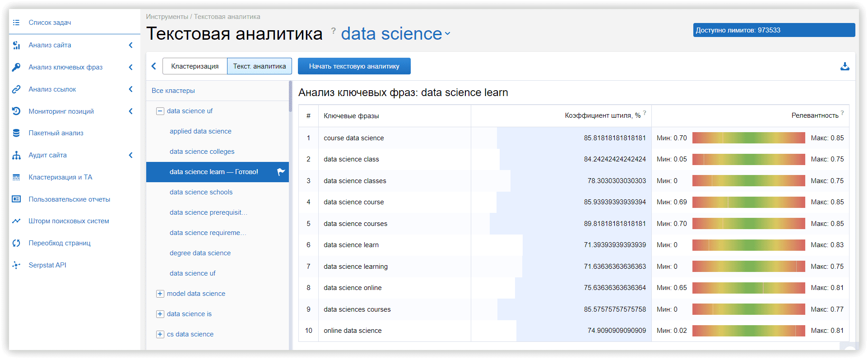Expand the cs data science cluster
The image size is (868, 359).
pos(160,334)
